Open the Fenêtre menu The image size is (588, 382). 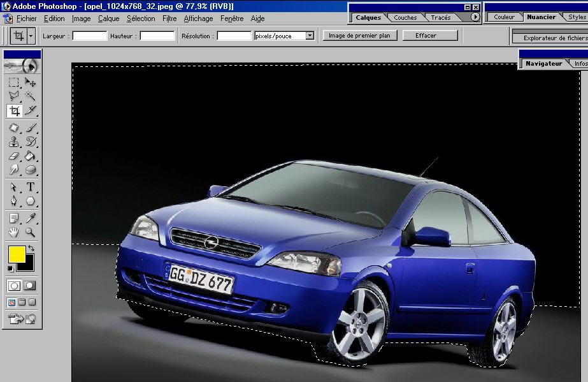232,18
